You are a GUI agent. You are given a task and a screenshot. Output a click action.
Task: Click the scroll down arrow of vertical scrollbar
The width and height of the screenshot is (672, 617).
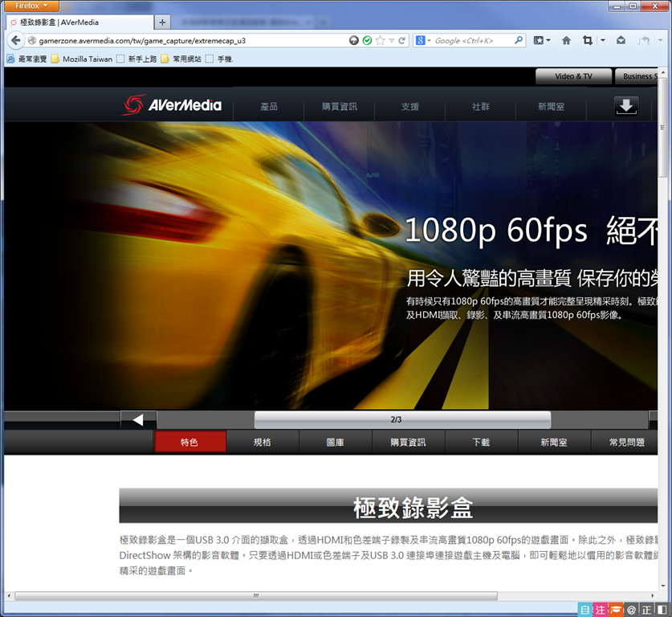point(663,586)
